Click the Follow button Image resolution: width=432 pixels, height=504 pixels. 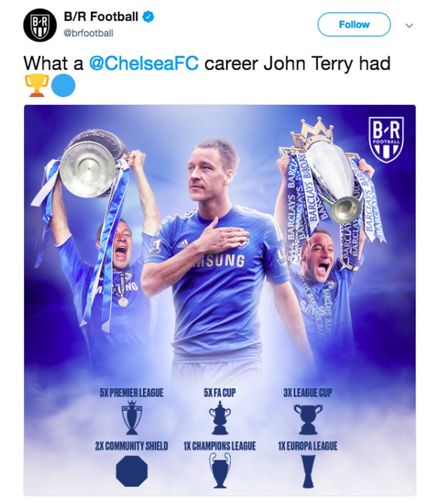coord(354,25)
